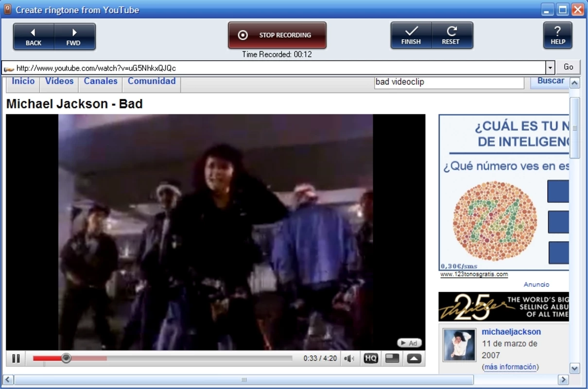The width and height of the screenshot is (588, 389).
Task: Open the michaeljackson uploader avatar thumbnail
Action: [459, 346]
